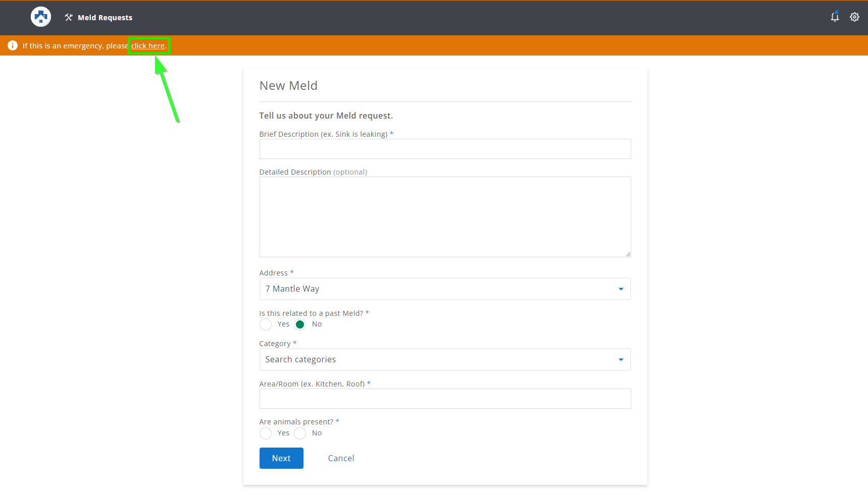This screenshot has height=496, width=868.
Task: Select No for animals present
Action: 300,433
